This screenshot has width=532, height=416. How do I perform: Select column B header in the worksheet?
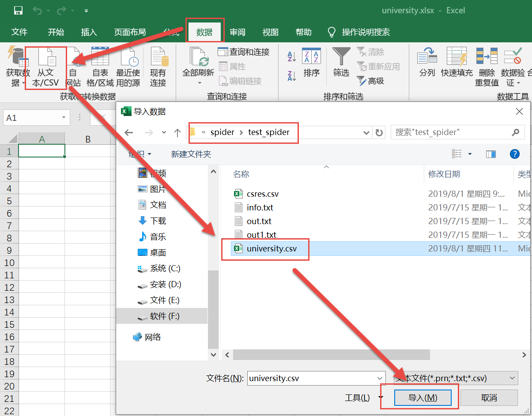[88, 139]
